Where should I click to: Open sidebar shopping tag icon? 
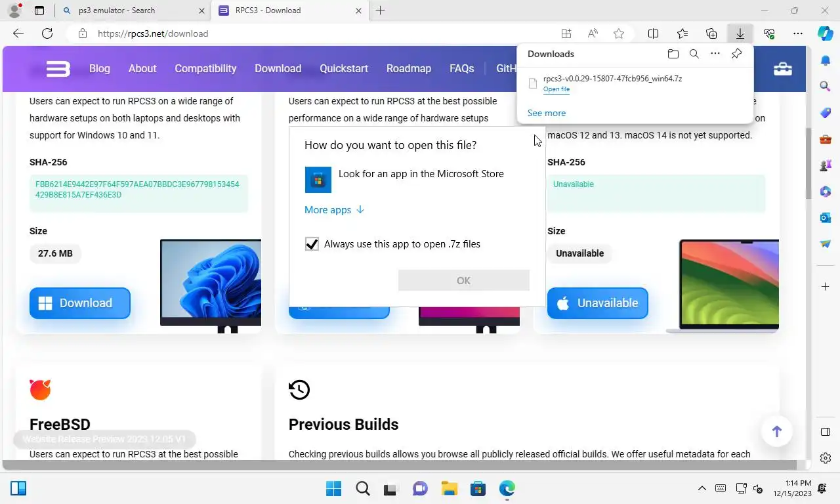pos(826,113)
